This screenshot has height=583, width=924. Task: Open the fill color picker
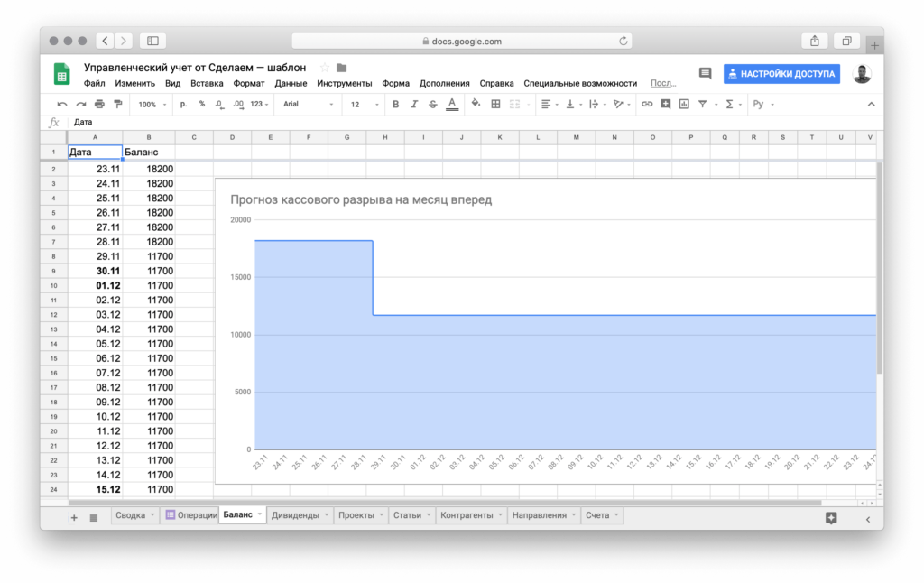[476, 105]
